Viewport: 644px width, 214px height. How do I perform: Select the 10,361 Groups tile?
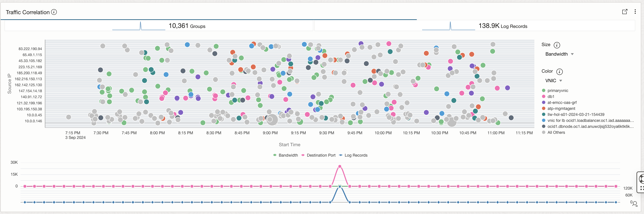pyautogui.click(x=187, y=26)
